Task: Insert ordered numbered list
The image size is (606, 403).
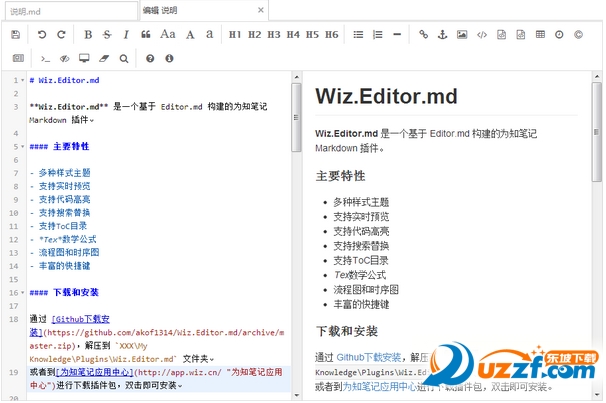Action: 378,35
